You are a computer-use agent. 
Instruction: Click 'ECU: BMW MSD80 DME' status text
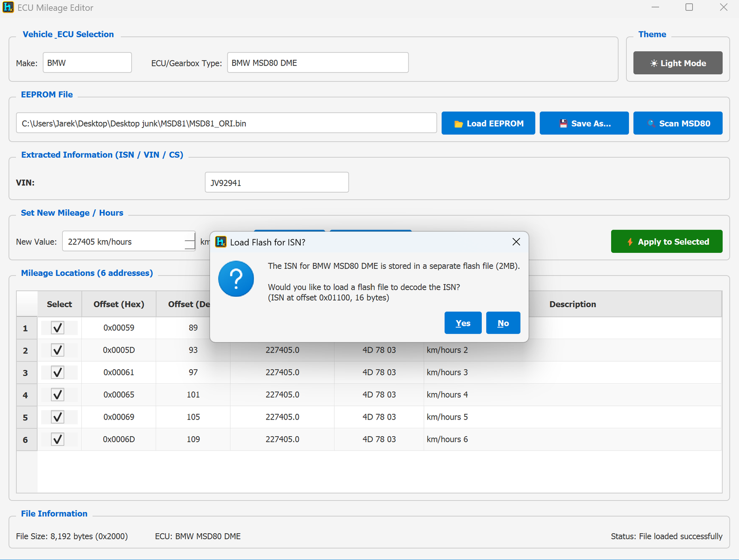click(x=198, y=536)
